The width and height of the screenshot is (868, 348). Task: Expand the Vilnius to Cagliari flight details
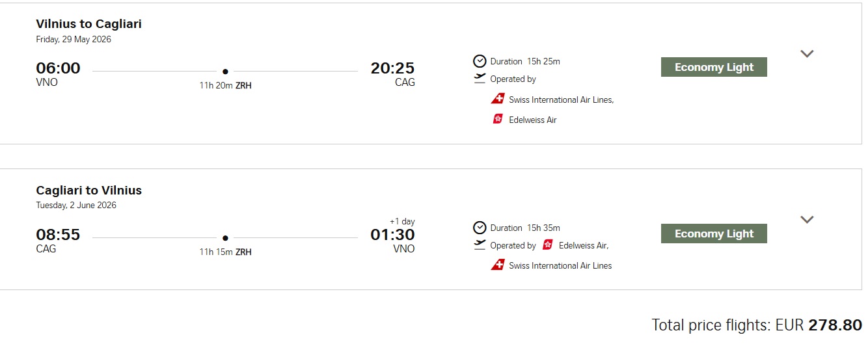point(807,54)
